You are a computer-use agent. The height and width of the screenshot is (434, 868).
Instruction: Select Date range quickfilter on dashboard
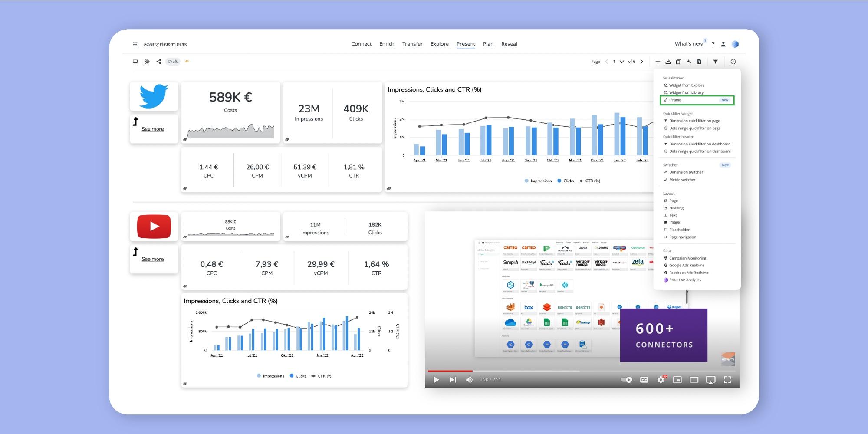tap(697, 151)
